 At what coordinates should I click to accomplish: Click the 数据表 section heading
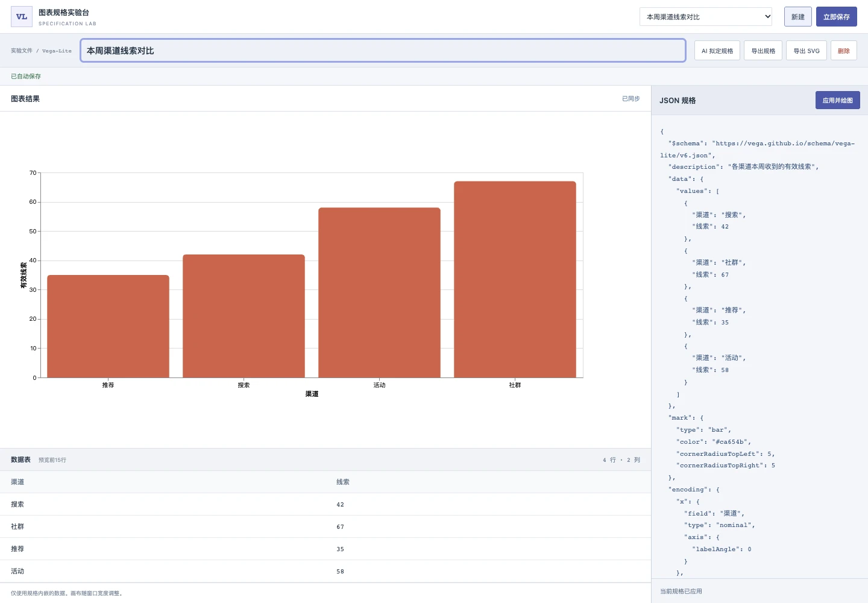click(x=20, y=459)
